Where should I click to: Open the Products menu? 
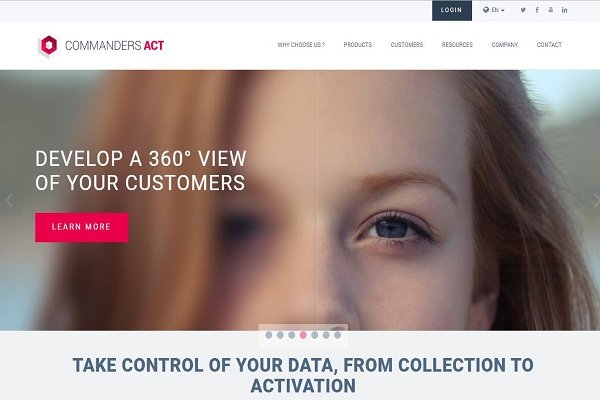[358, 45]
